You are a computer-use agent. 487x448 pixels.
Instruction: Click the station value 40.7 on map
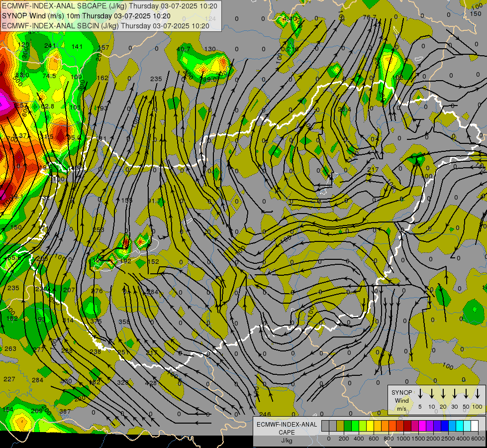[183, 49]
